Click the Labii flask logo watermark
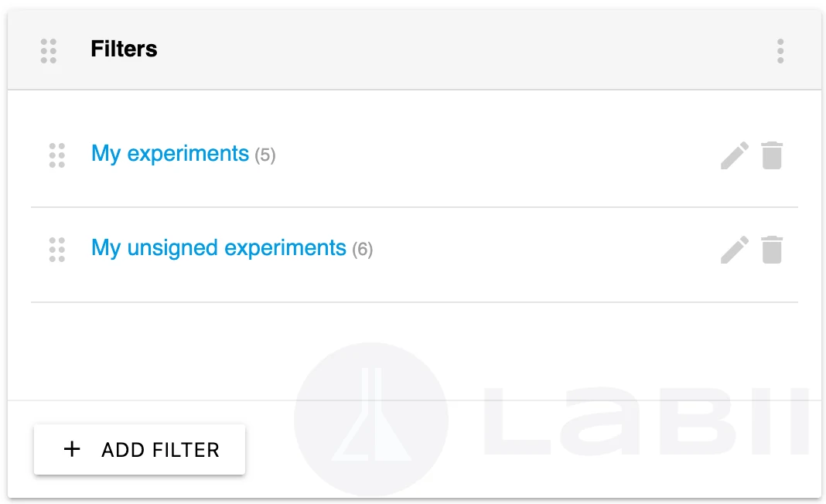This screenshot has width=826, height=504. (371, 419)
